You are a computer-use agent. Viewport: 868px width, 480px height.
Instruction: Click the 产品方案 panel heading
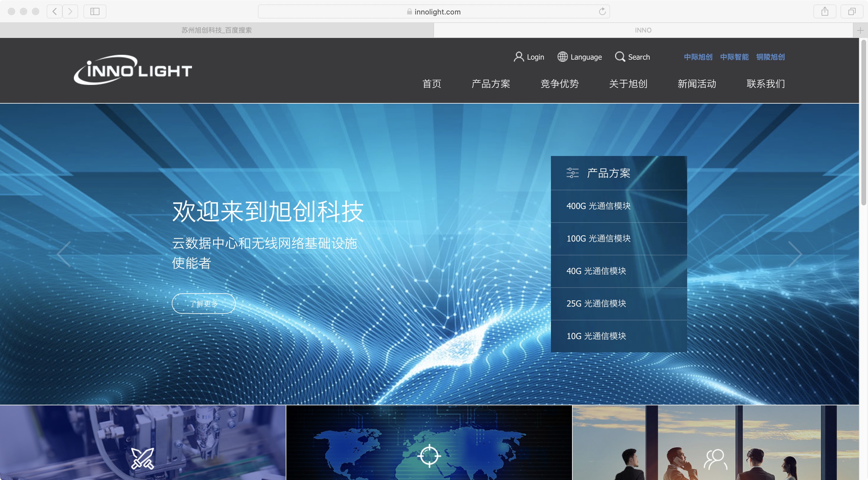(x=609, y=173)
